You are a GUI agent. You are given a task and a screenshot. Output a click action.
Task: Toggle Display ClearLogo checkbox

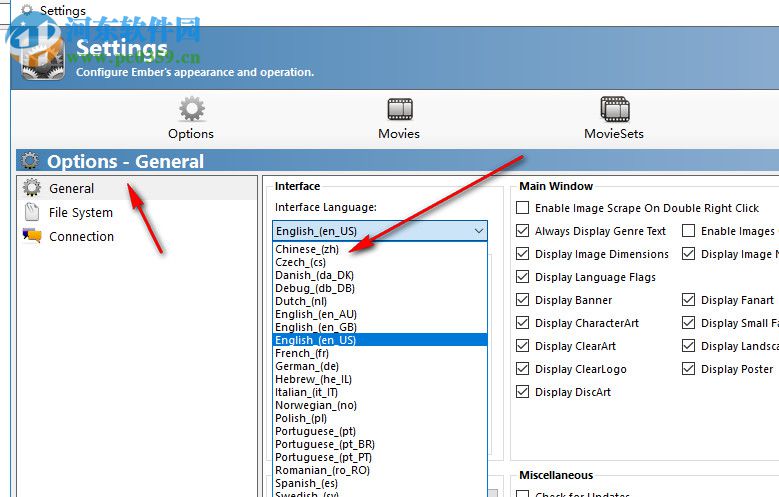[522, 369]
